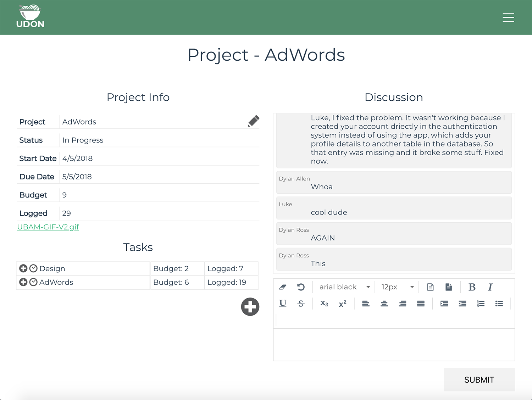The image size is (532, 400).
Task: Increase indent in editor
Action: tap(444, 304)
